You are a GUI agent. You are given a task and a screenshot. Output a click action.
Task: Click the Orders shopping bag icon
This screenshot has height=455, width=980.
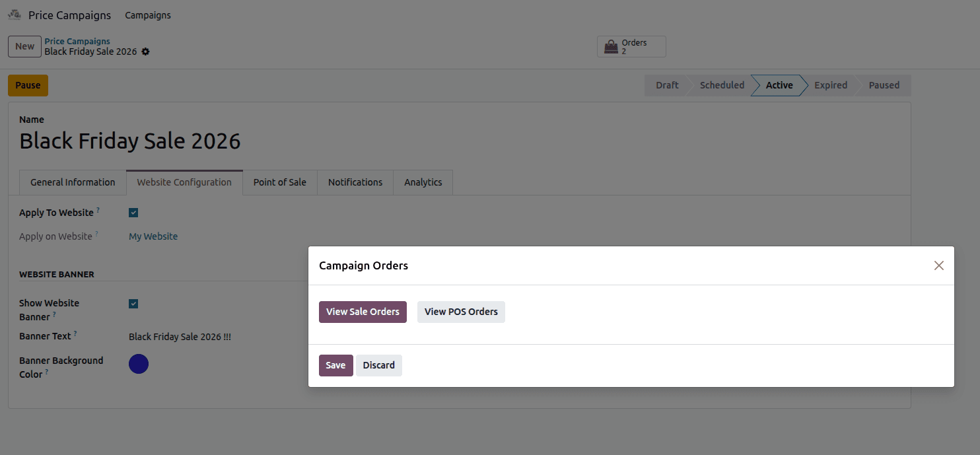tap(612, 47)
